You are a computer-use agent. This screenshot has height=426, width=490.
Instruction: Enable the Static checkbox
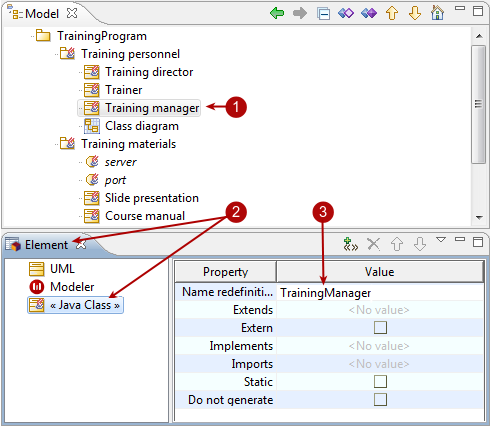[380, 382]
